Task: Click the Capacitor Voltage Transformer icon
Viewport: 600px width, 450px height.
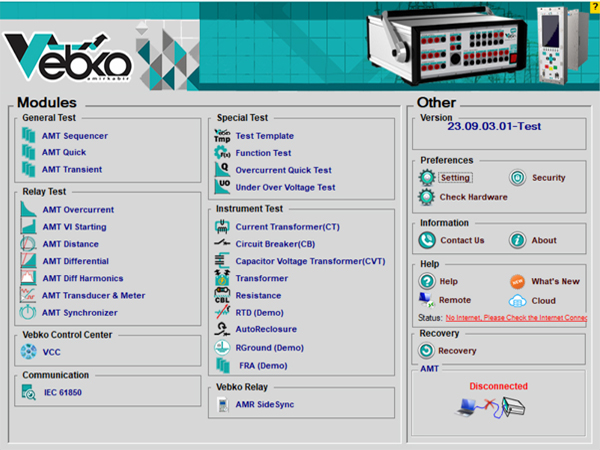Action: point(222,261)
